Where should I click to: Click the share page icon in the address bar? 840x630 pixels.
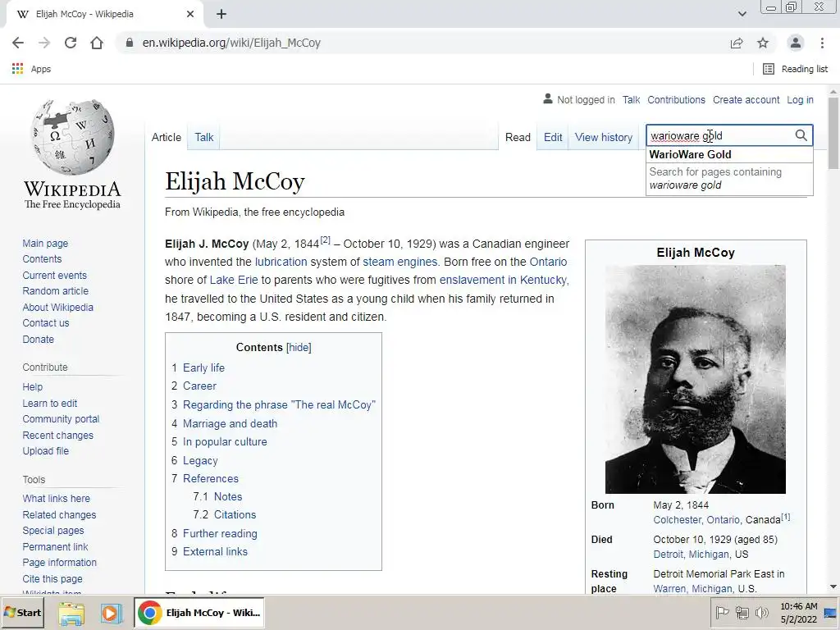(737, 43)
